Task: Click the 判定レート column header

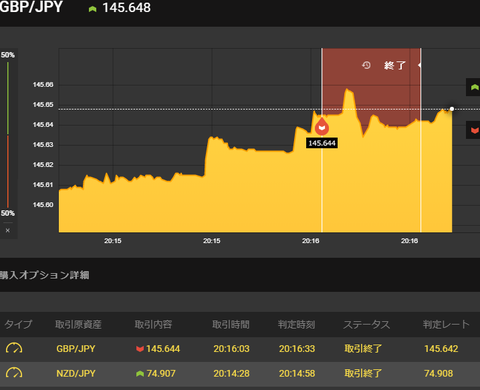Action: [446, 324]
